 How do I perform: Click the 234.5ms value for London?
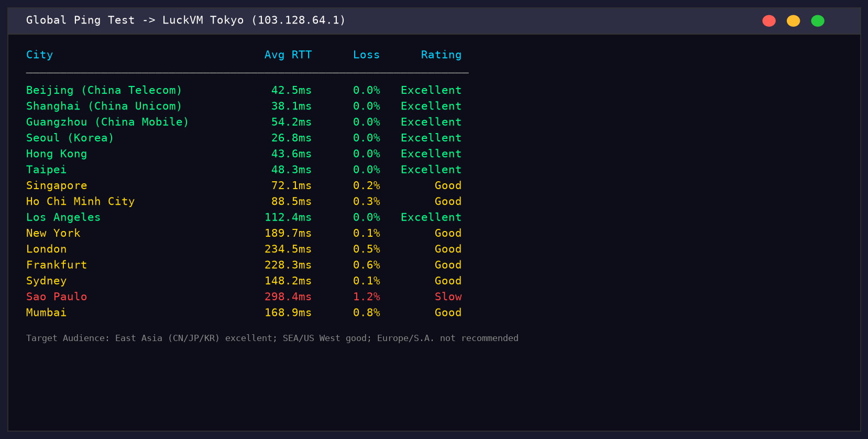click(288, 249)
